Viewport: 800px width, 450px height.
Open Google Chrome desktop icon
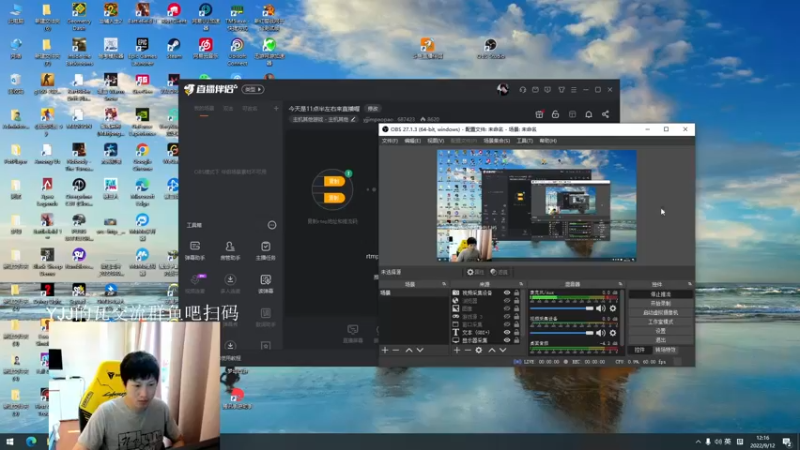[x=142, y=156]
